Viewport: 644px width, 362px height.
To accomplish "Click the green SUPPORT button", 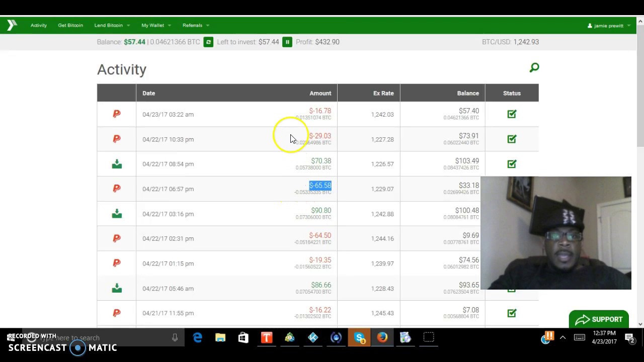I will (599, 320).
